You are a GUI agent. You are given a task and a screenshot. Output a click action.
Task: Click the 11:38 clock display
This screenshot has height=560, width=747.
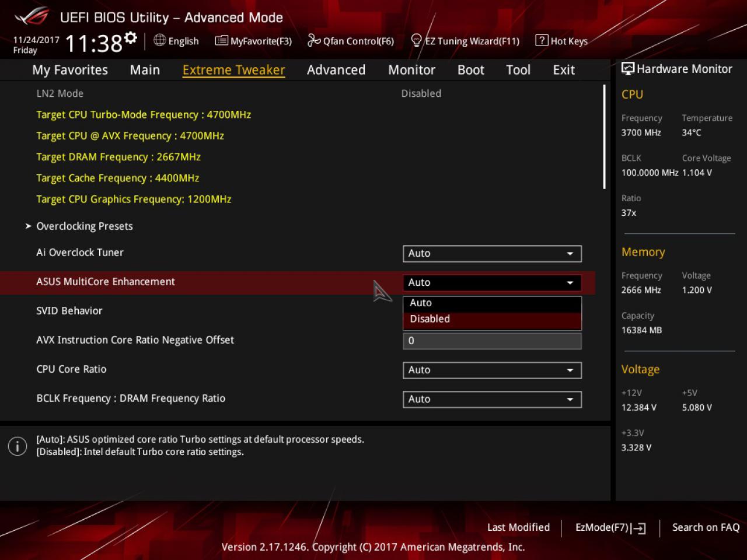click(x=93, y=44)
